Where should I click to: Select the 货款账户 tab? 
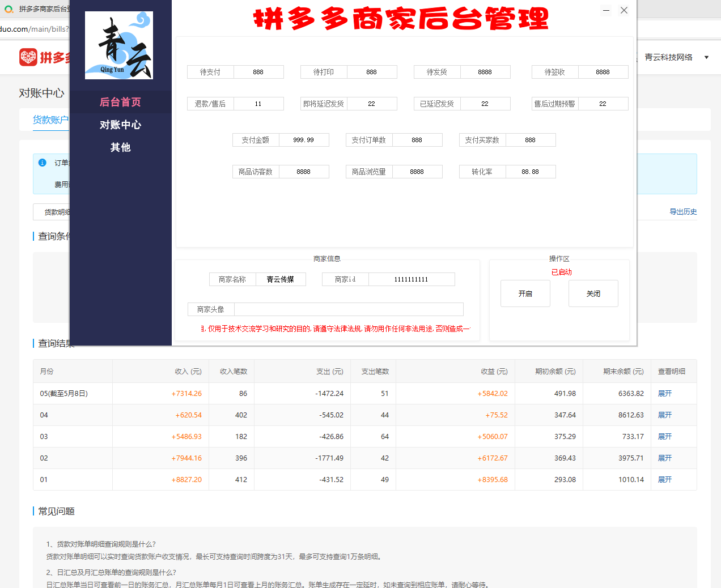tap(50, 120)
